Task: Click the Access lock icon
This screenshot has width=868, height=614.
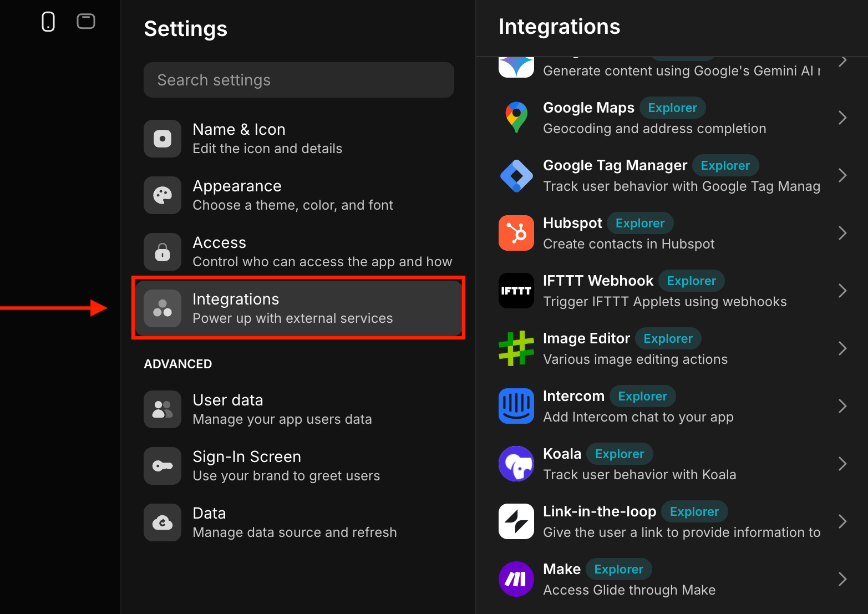Action: click(163, 252)
